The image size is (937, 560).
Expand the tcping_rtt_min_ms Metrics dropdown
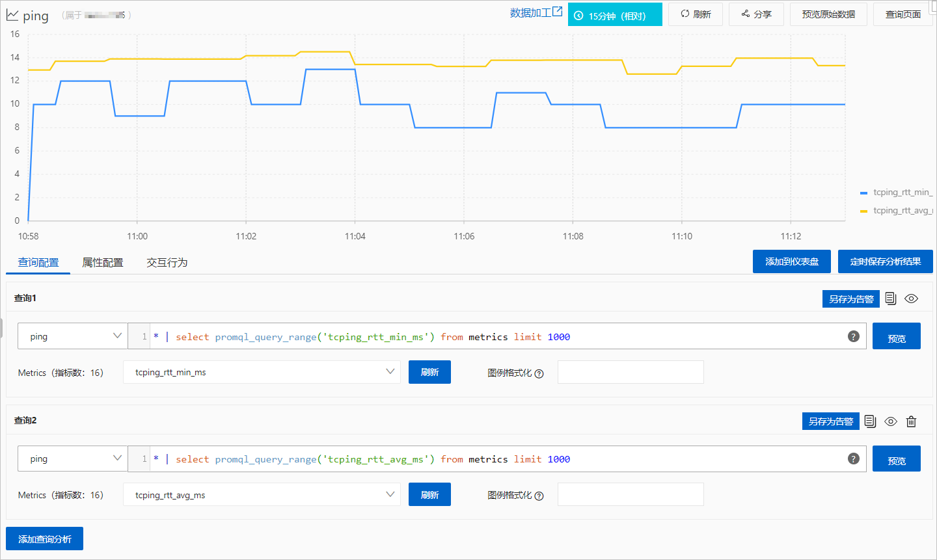262,372
